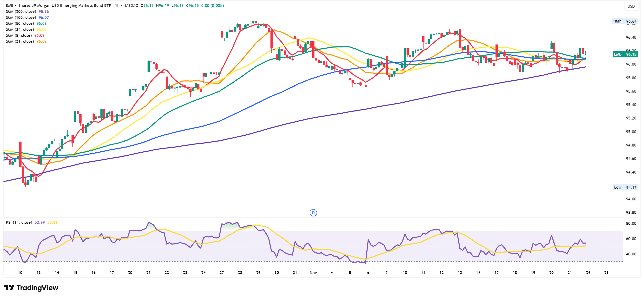Select the SMA (200, close) legend
The image size is (644, 298).
(x=21, y=11)
